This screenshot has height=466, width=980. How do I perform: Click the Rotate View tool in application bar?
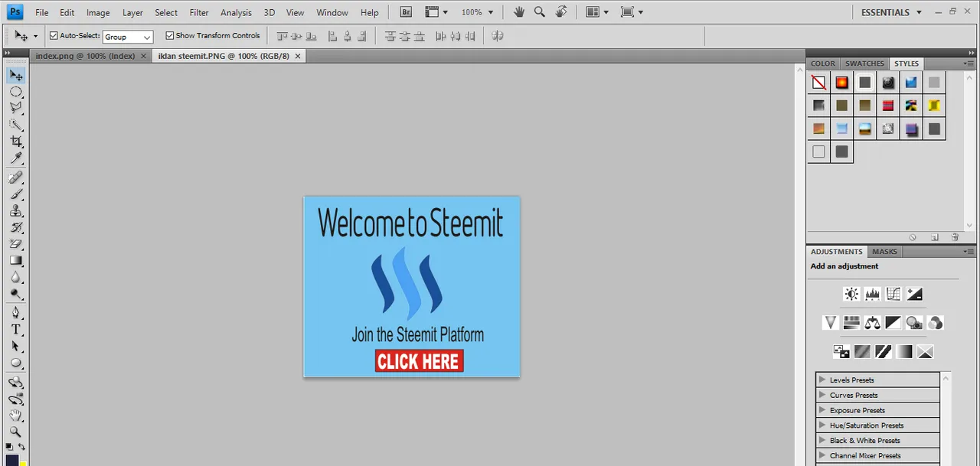(x=561, y=12)
